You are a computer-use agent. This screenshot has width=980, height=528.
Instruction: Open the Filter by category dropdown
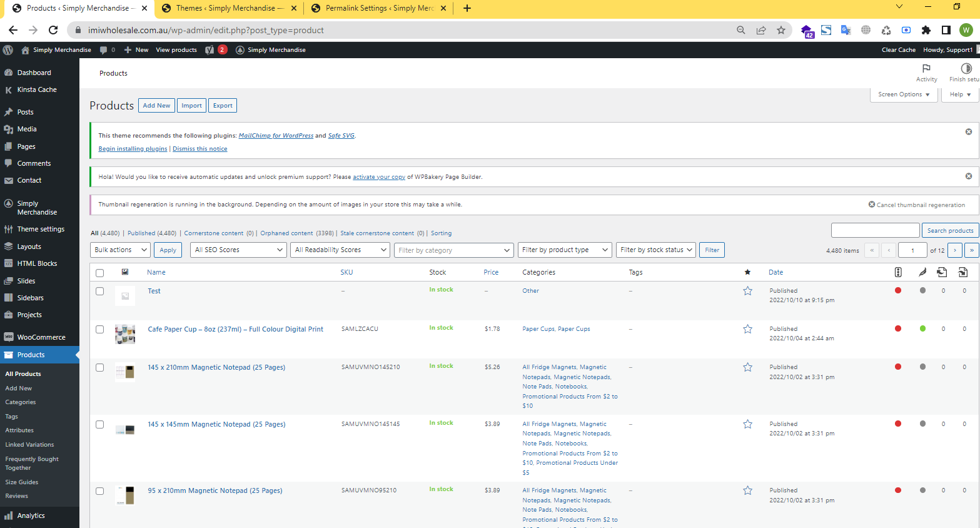(x=453, y=250)
